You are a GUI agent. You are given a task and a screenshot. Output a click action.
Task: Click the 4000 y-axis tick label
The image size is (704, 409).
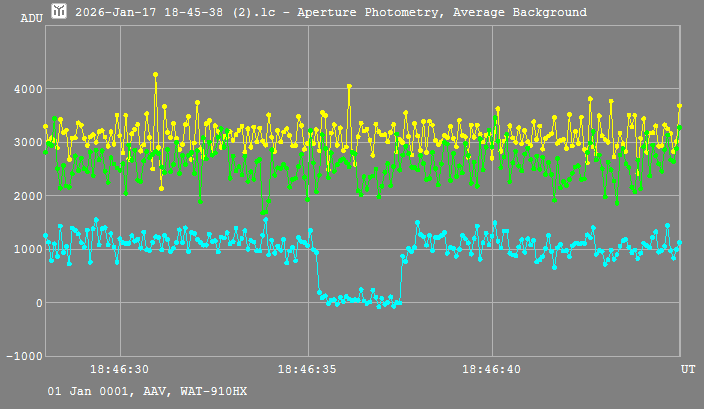pos(28,90)
